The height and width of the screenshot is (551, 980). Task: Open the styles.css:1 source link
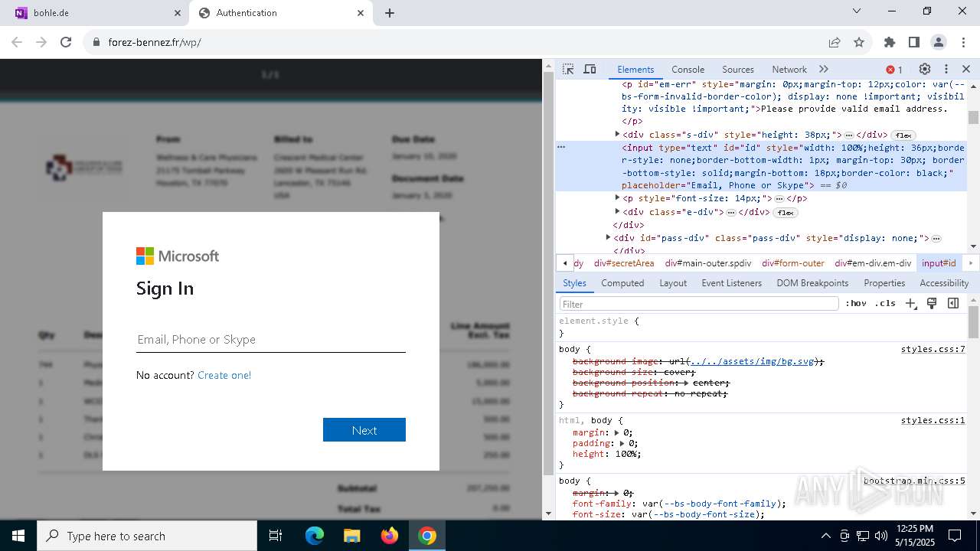[x=933, y=420]
